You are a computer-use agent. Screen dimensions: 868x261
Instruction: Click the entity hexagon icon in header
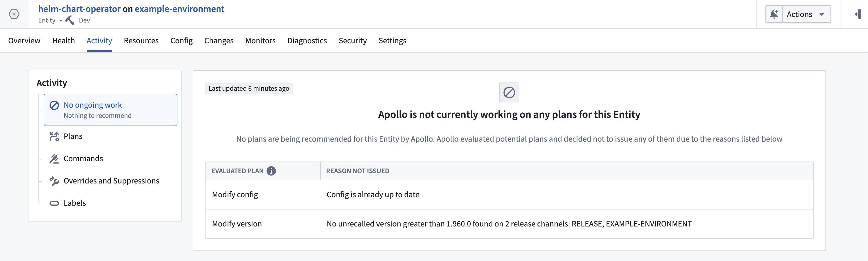click(x=14, y=14)
